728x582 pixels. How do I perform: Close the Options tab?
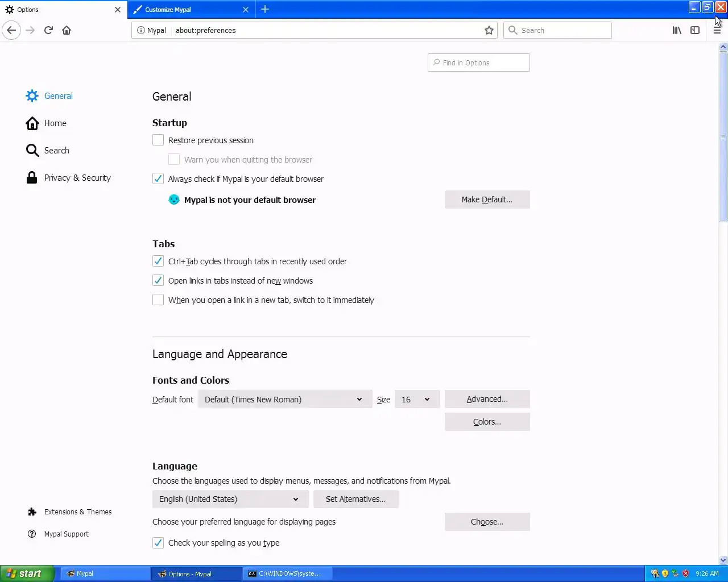click(118, 10)
